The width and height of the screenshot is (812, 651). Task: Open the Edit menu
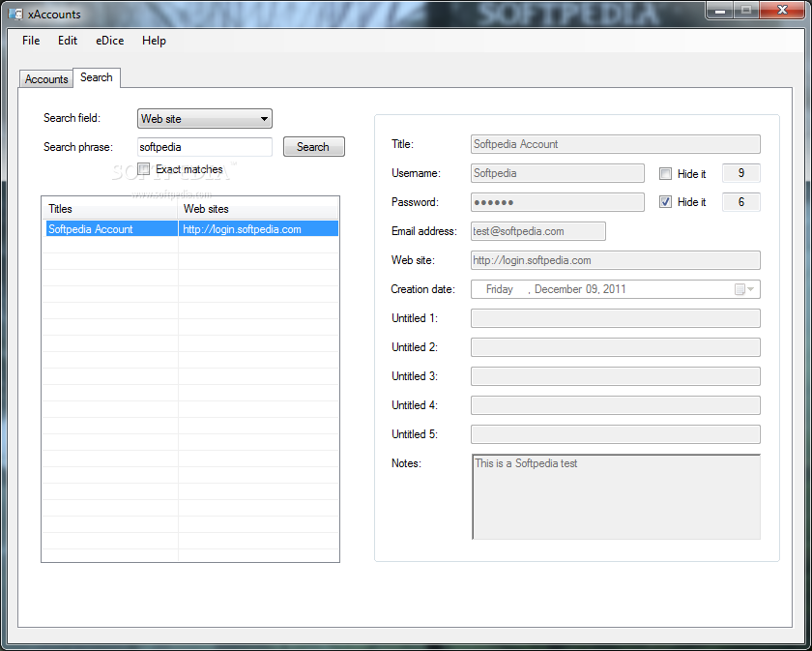pyautogui.click(x=68, y=41)
